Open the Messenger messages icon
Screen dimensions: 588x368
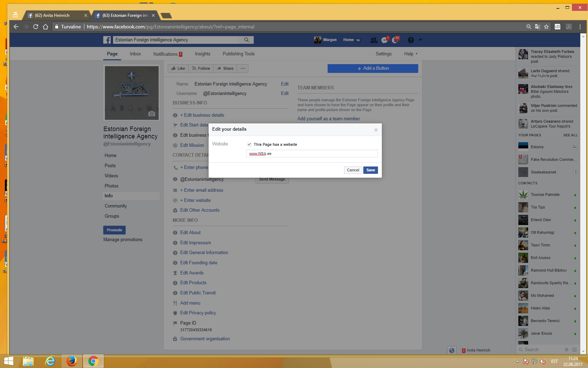(x=385, y=40)
